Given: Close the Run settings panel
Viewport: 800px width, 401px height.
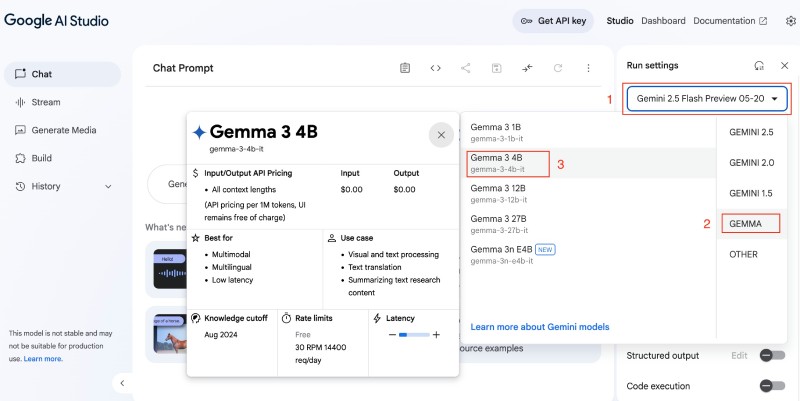Looking at the screenshot, I should 785,65.
